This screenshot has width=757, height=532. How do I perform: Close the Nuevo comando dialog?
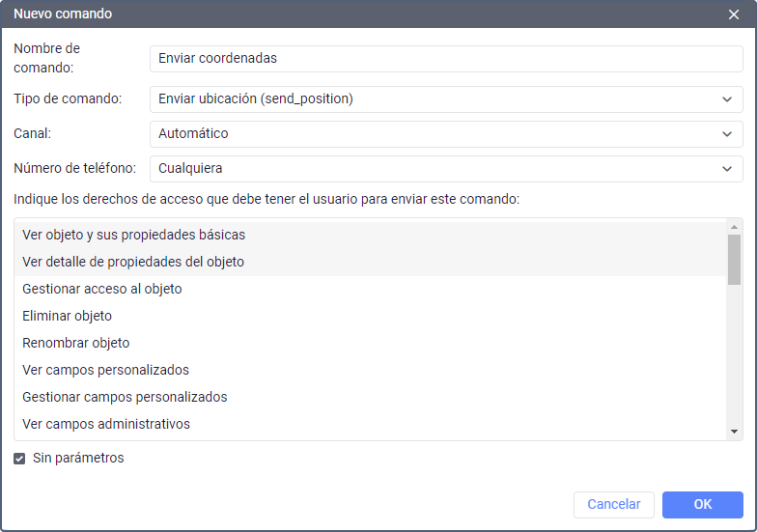pos(734,14)
